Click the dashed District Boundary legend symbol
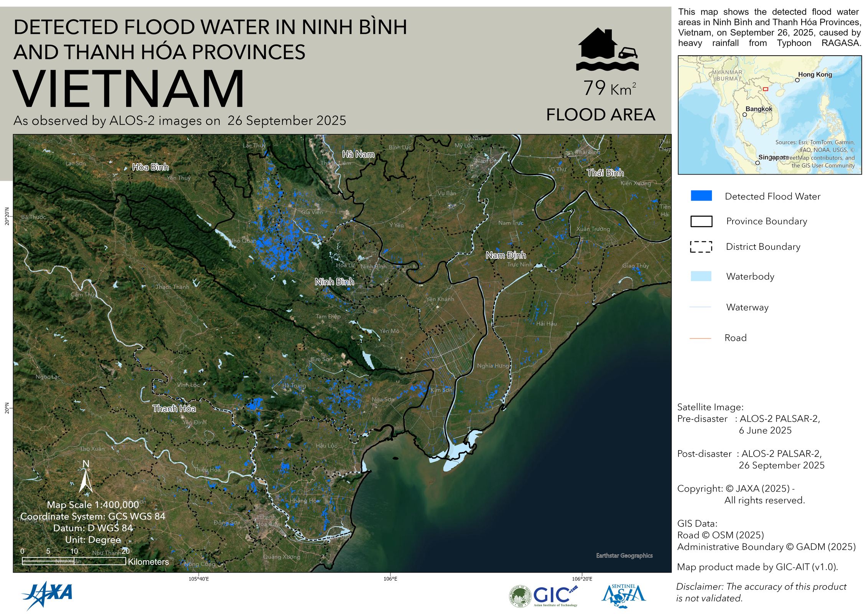 point(701,247)
